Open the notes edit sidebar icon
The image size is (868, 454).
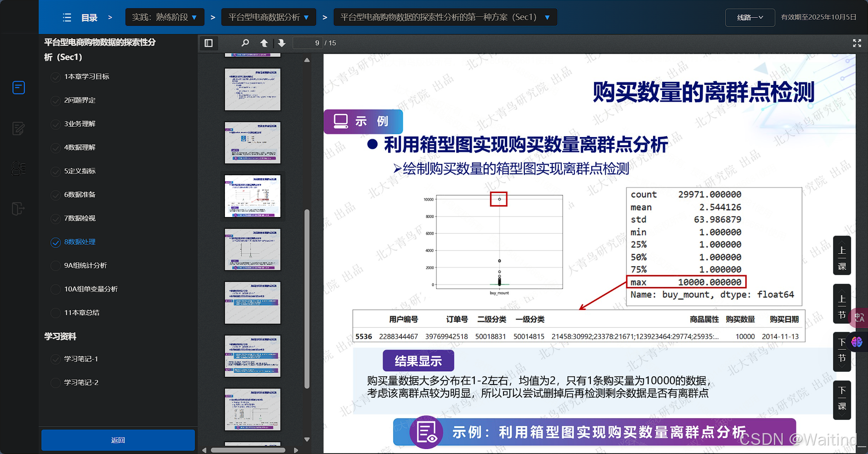pyautogui.click(x=19, y=128)
